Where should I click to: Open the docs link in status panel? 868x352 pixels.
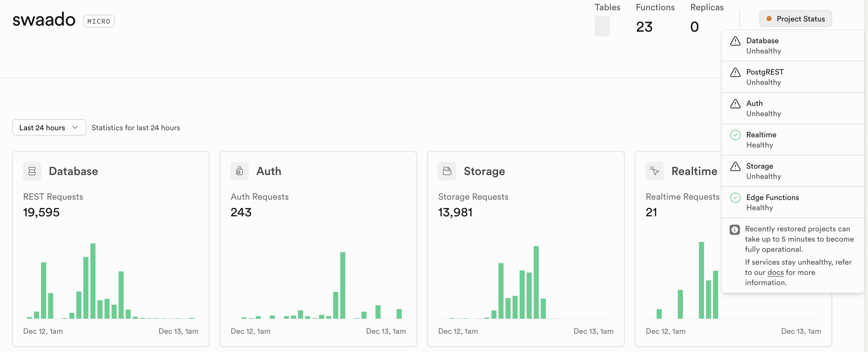tap(775, 272)
